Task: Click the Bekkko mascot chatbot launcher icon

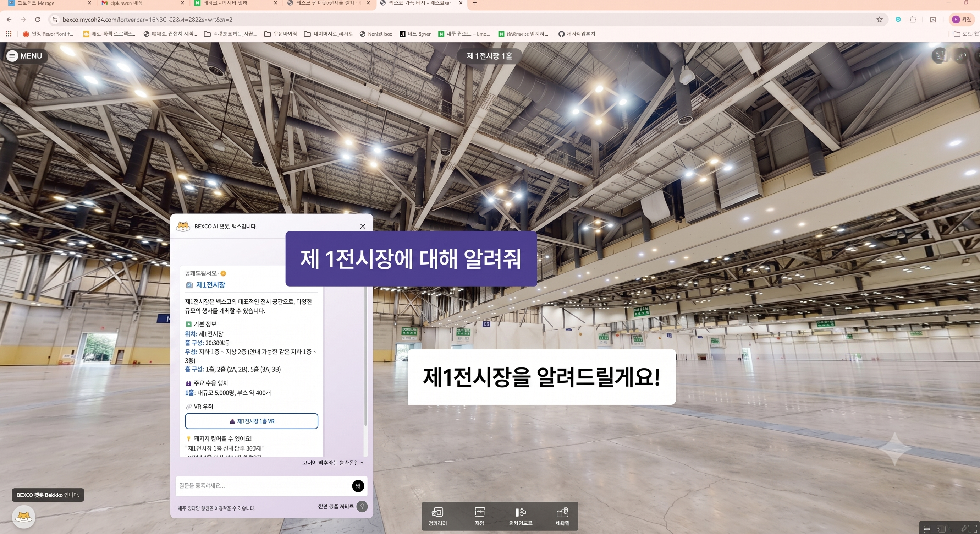Action: click(x=23, y=517)
